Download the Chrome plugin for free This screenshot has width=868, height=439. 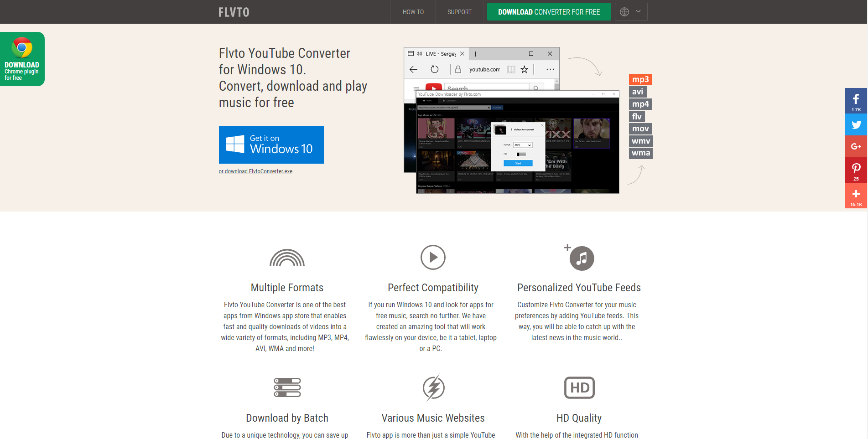pos(22,59)
